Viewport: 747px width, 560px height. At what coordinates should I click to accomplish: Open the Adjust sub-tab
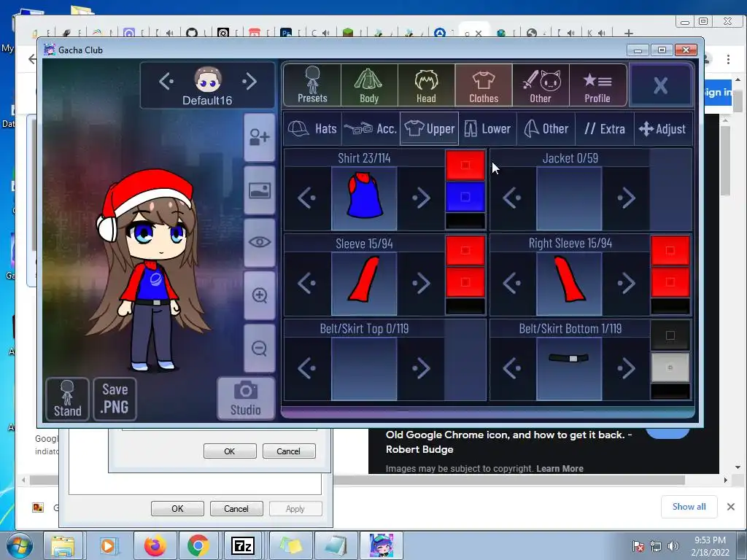(x=662, y=128)
